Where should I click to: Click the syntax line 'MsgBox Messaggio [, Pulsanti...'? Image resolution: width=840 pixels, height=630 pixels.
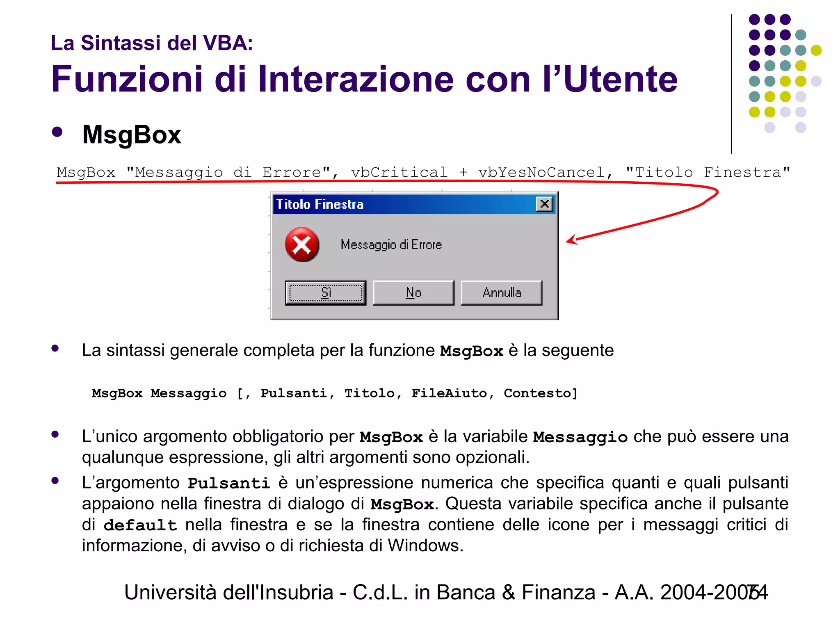335,393
